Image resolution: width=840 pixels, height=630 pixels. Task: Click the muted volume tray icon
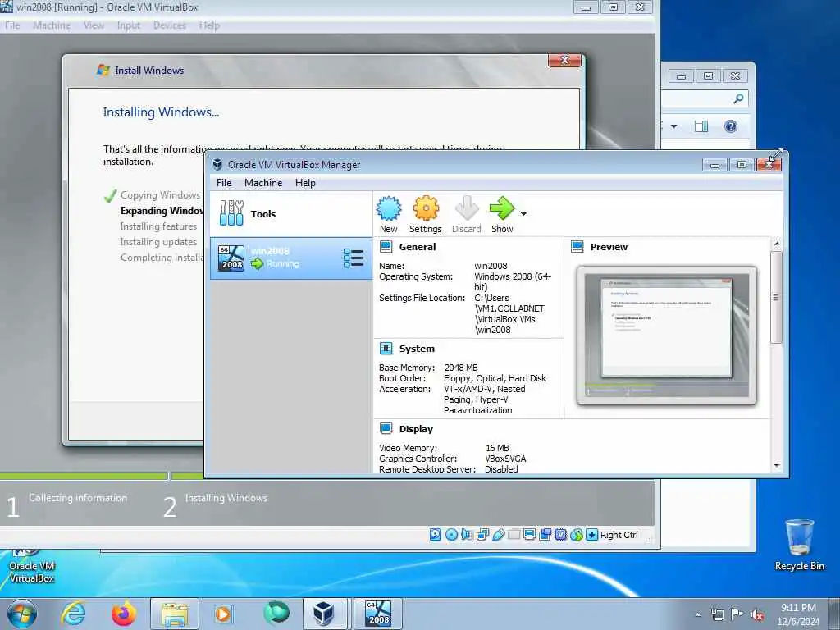(x=757, y=614)
